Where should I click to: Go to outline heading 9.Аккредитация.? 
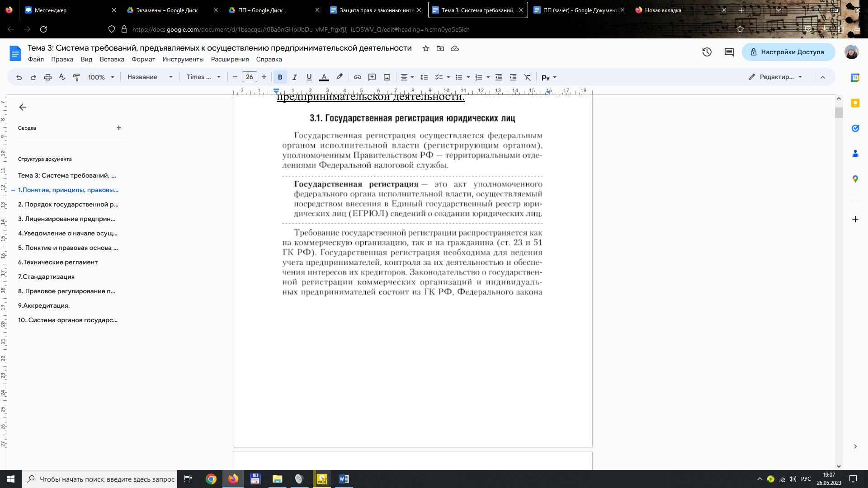click(44, 305)
